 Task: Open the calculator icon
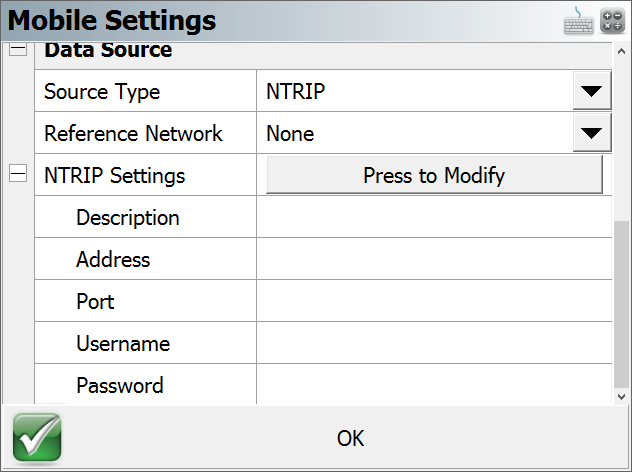click(x=612, y=21)
